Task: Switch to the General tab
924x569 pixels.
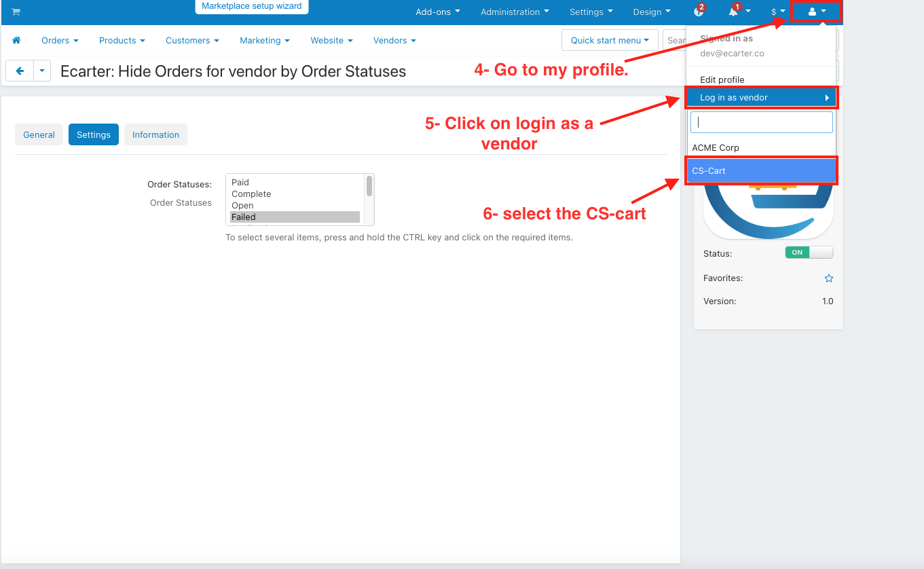Action: (x=39, y=134)
